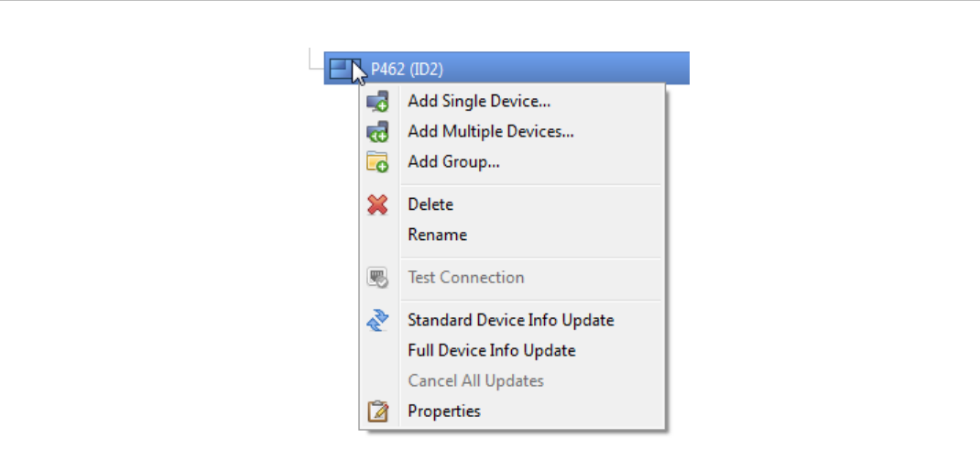Screen dimensions: 980x450
Task: Click the Standard Device Info Update arrows icon
Action: tap(377, 320)
